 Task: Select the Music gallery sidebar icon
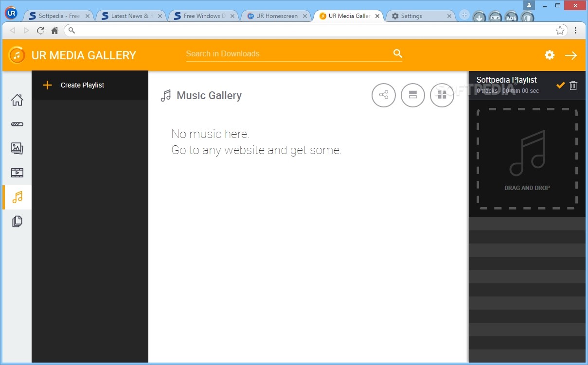[x=17, y=197]
